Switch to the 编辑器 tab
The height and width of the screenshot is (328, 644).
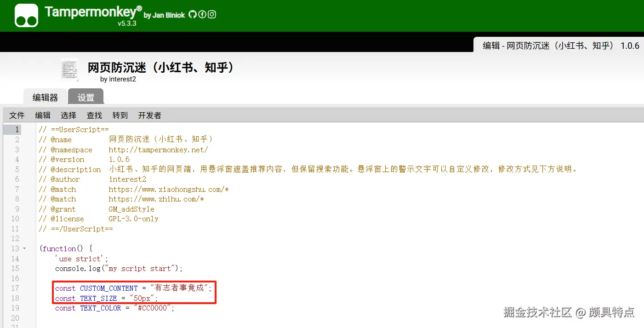click(x=45, y=97)
